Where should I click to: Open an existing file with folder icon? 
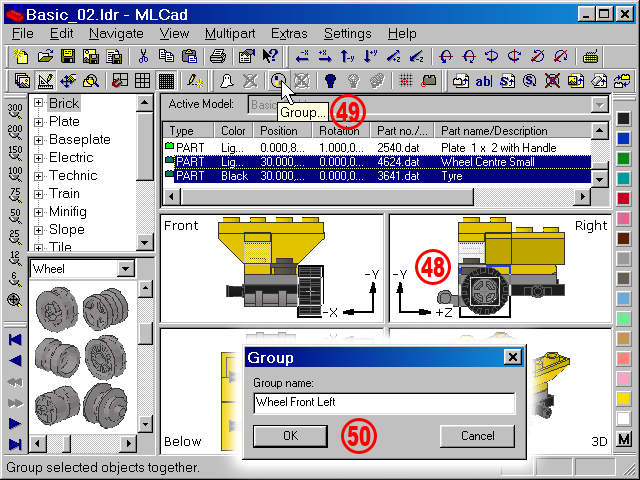(x=45, y=56)
